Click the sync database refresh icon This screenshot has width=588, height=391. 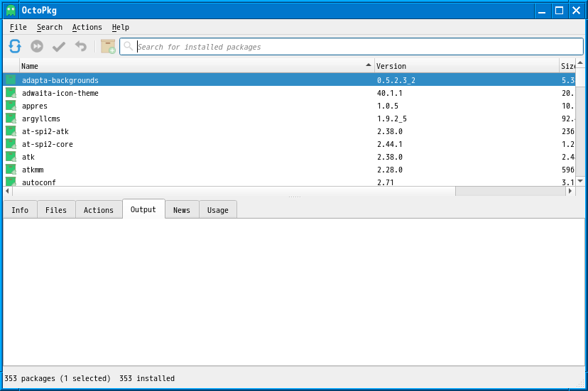[15, 47]
